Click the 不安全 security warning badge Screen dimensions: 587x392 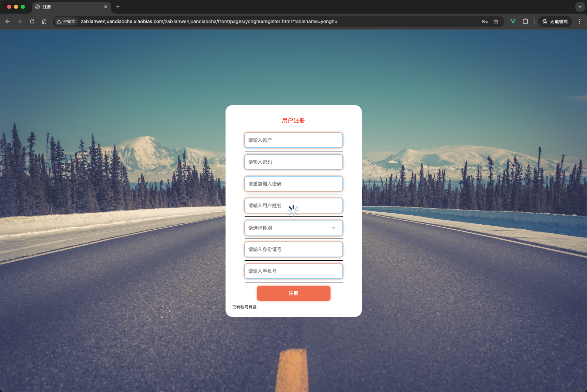pos(66,21)
